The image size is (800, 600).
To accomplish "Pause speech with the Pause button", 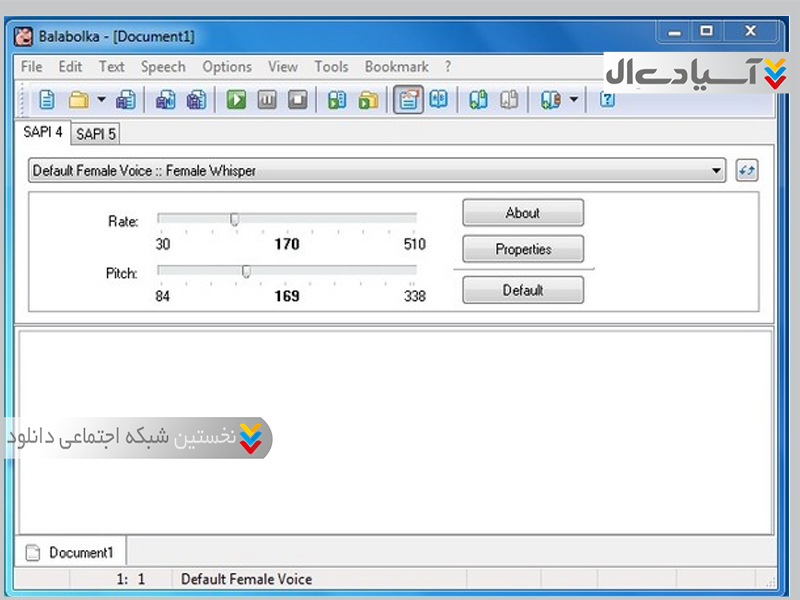I will (267, 99).
